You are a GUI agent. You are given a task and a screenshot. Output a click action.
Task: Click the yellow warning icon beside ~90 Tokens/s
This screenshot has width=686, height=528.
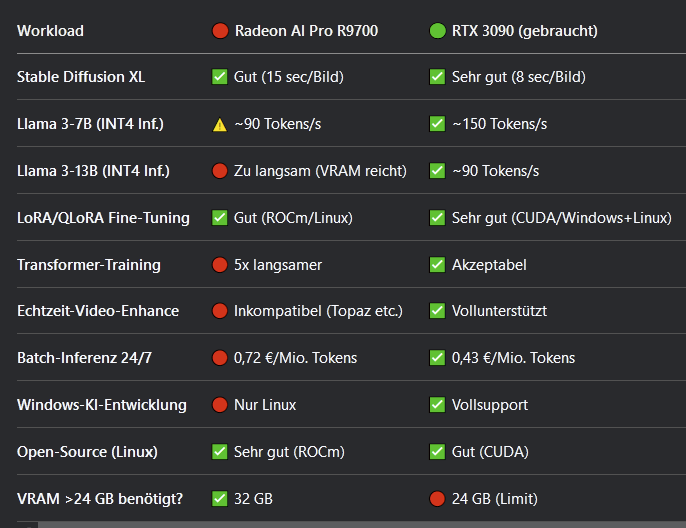coord(220,125)
